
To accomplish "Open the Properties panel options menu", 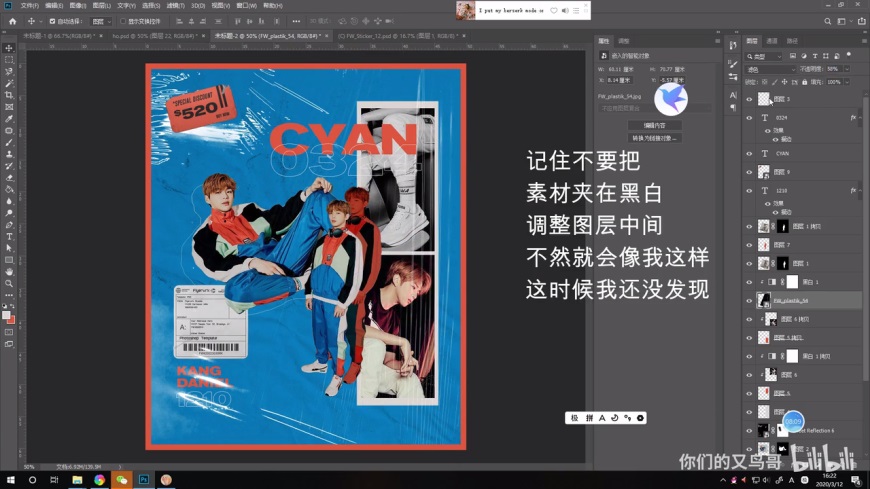I will point(717,41).
